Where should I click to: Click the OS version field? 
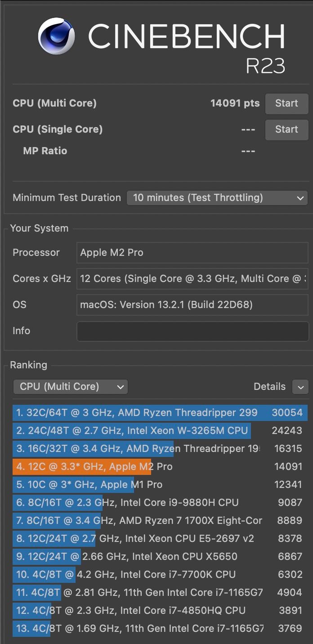[x=192, y=305]
